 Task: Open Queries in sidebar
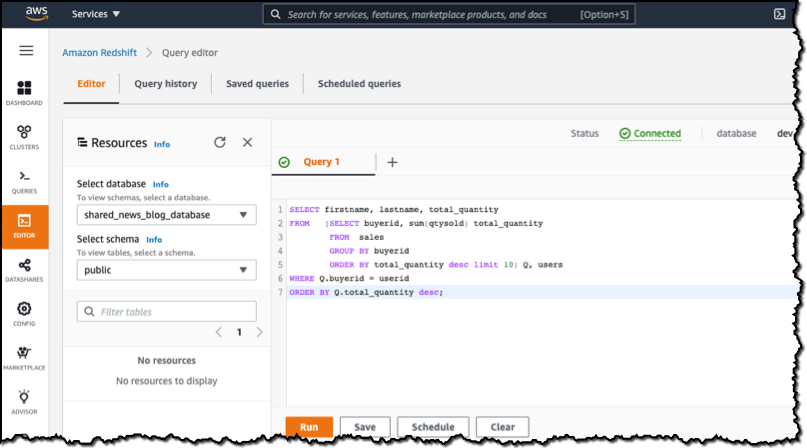(x=24, y=182)
